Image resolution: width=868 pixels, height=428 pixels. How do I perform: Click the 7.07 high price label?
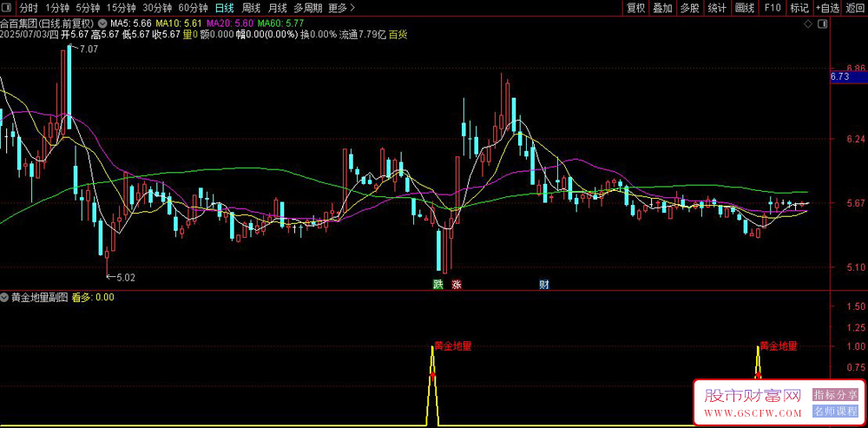[89, 49]
